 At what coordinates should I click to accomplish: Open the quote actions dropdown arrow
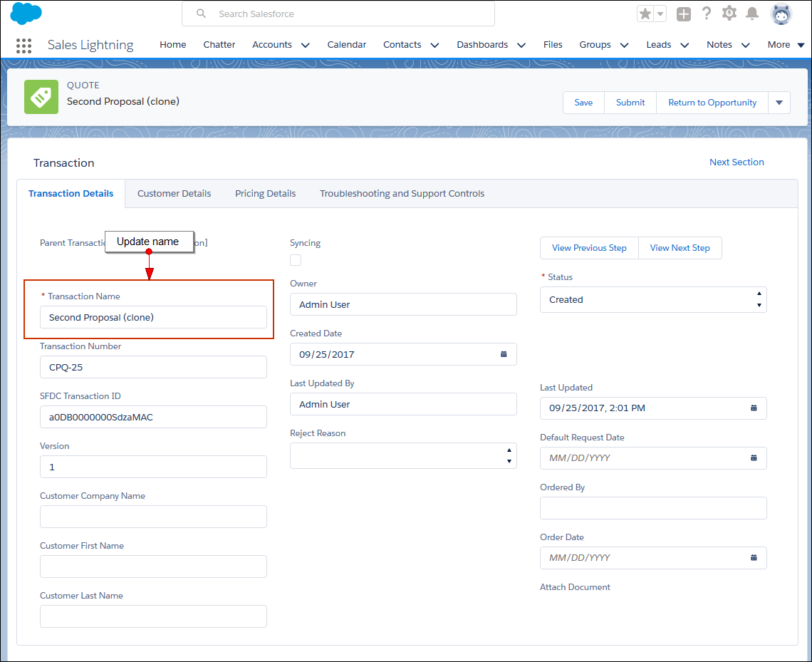click(779, 103)
